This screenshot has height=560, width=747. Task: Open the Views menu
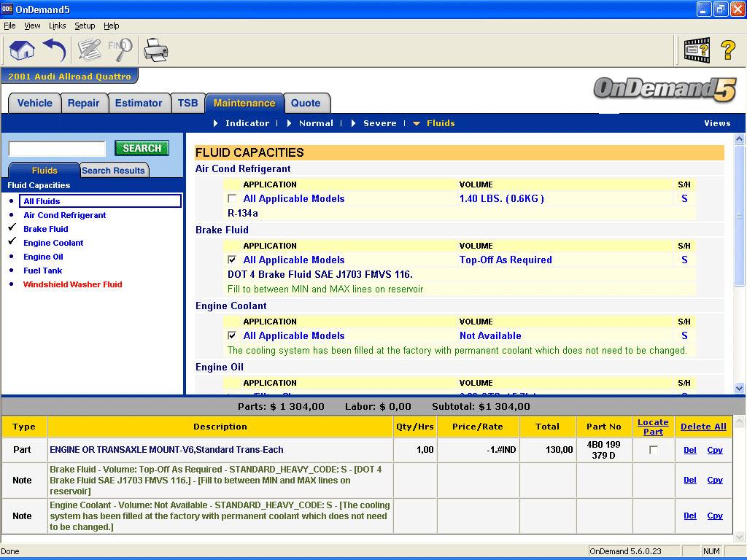717,123
